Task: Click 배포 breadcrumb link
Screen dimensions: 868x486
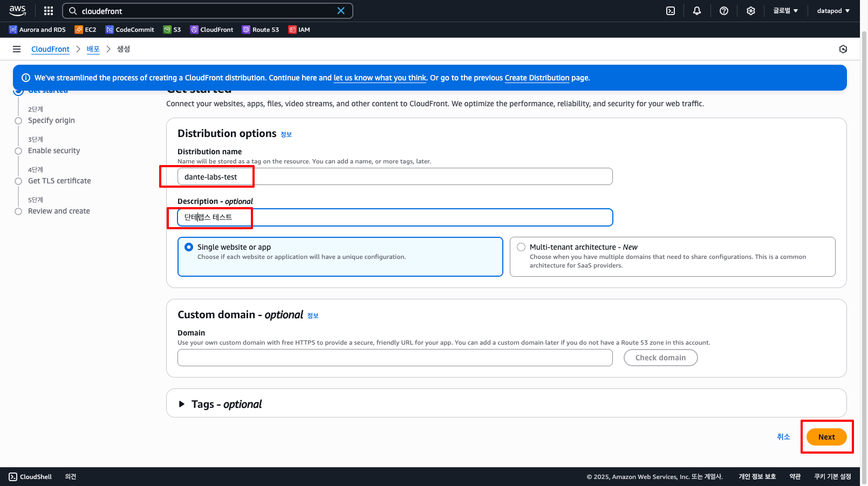Action: (x=93, y=49)
